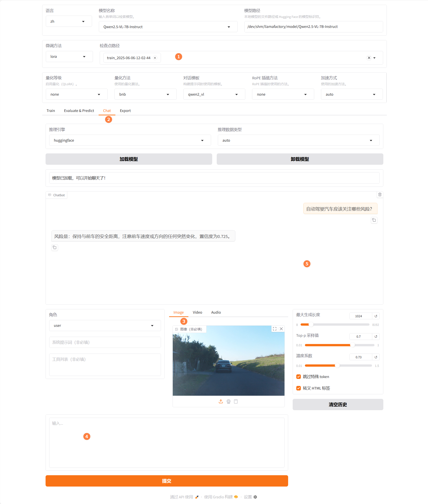Remove the train_2025-06-06-12-02-44 checkpoint tag
This screenshot has width=428, height=504.
(155, 58)
